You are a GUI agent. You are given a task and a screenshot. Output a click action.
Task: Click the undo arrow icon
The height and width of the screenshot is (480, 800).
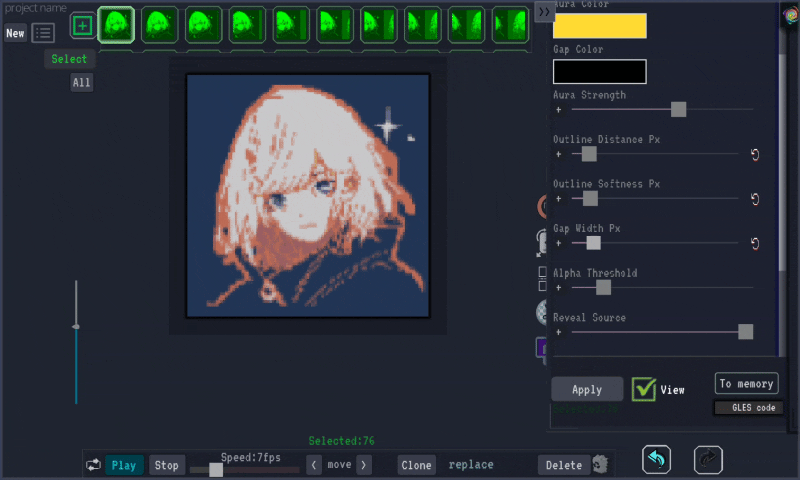tap(656, 460)
